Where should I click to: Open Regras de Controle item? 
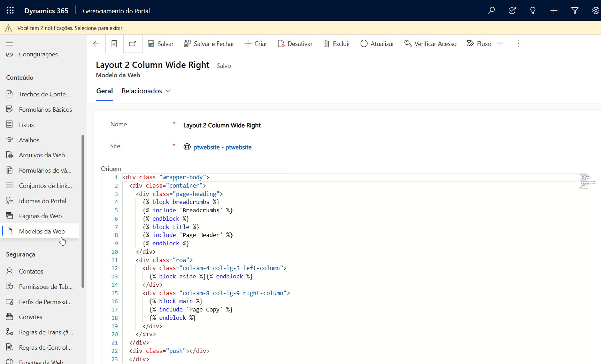tap(40, 348)
